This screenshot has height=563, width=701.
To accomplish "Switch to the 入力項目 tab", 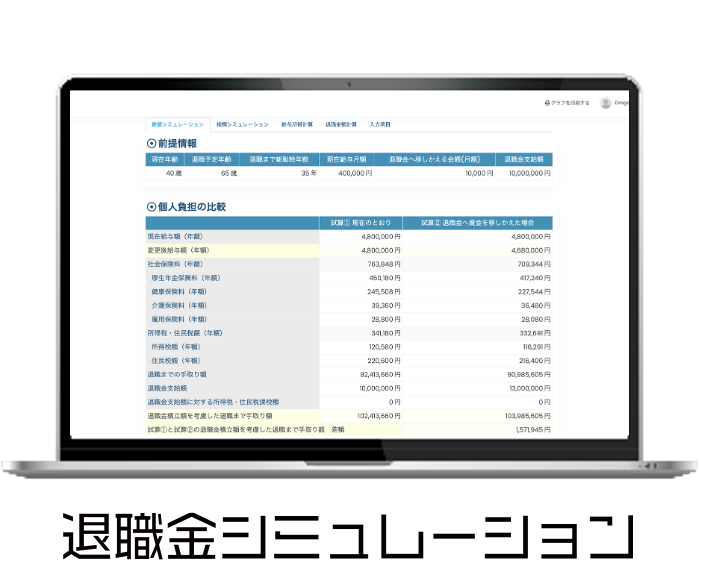I will click(380, 124).
